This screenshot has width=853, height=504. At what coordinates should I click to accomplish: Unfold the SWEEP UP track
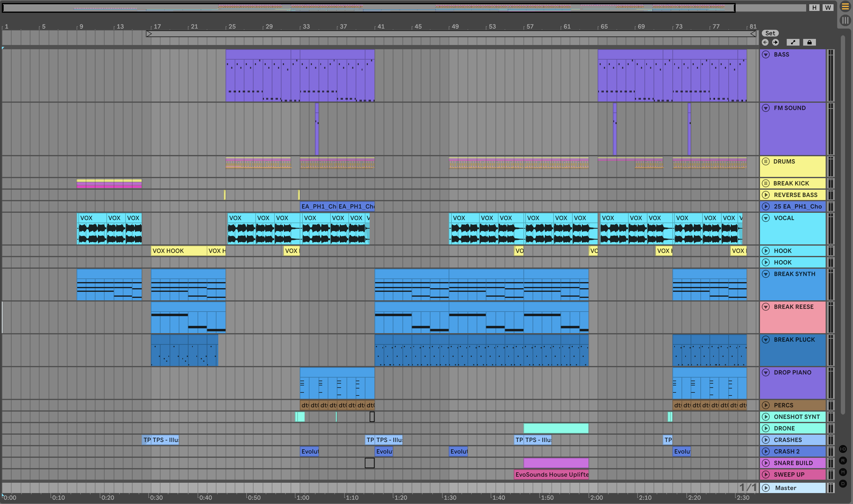pos(765,475)
